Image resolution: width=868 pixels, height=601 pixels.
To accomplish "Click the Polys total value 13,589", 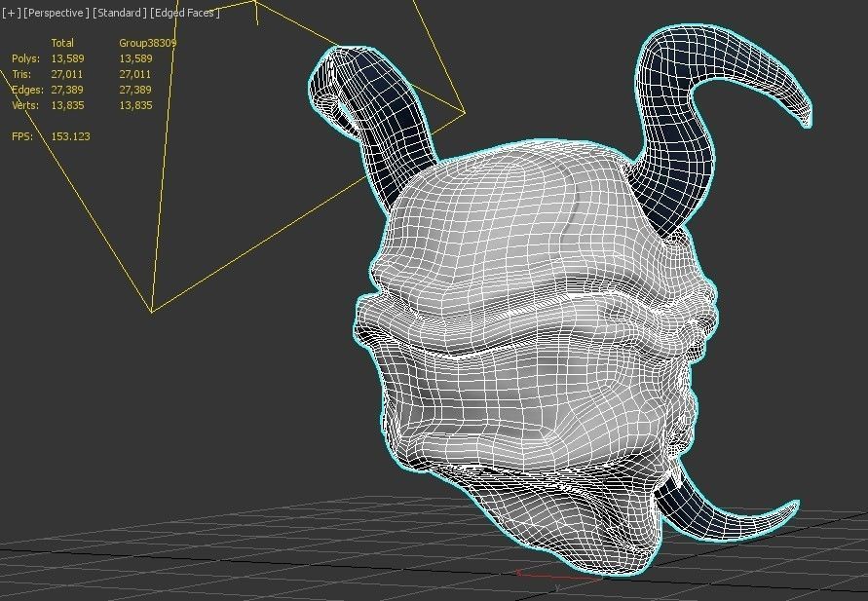I will click(67, 58).
